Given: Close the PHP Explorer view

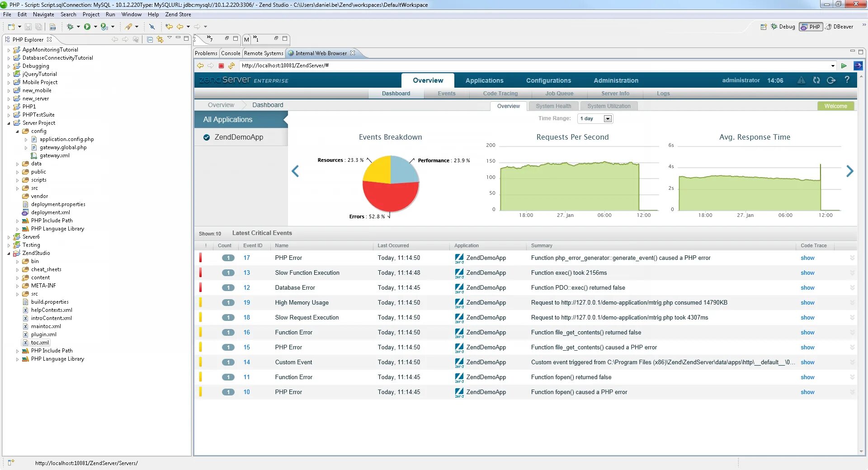Looking at the screenshot, I should [49, 40].
